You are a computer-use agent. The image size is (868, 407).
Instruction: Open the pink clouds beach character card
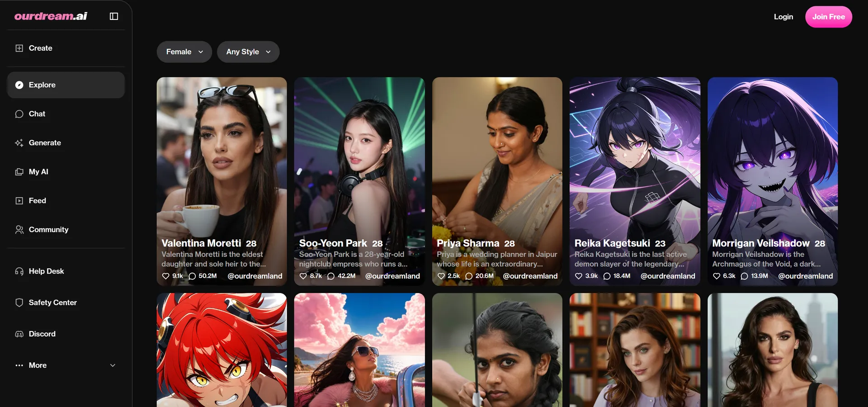[x=359, y=350]
